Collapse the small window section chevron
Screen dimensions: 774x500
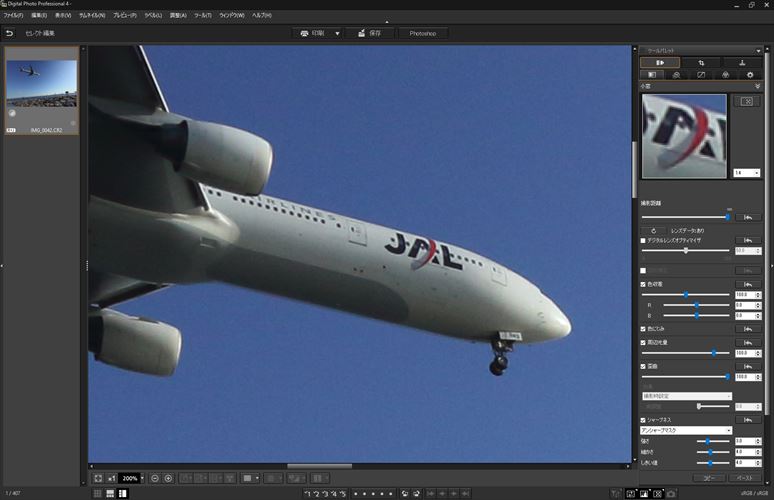758,86
